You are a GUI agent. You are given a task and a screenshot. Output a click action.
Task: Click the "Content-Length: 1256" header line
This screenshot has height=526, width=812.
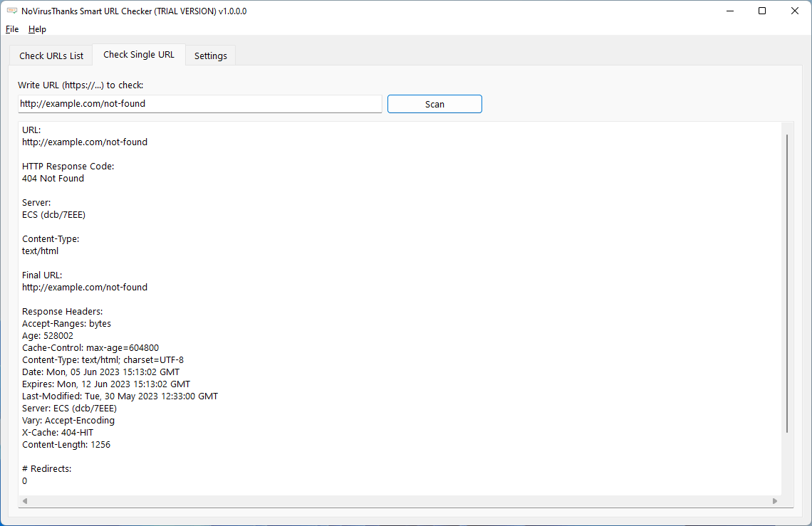tap(66, 445)
